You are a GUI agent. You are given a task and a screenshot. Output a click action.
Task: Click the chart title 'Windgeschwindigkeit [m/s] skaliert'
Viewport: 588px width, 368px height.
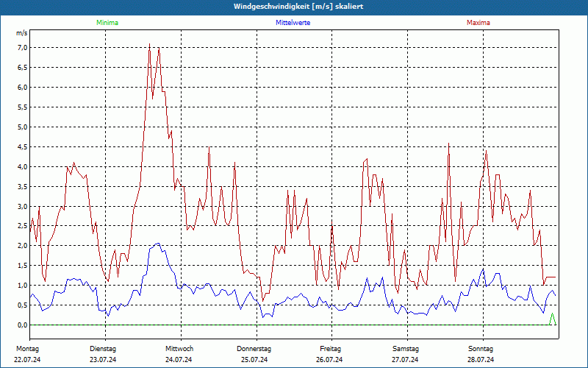[298, 7]
